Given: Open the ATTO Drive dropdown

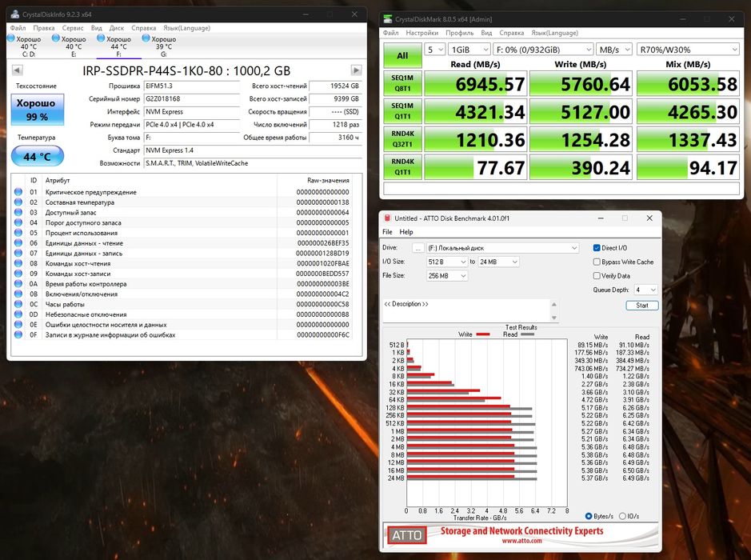Looking at the screenshot, I should 502,248.
